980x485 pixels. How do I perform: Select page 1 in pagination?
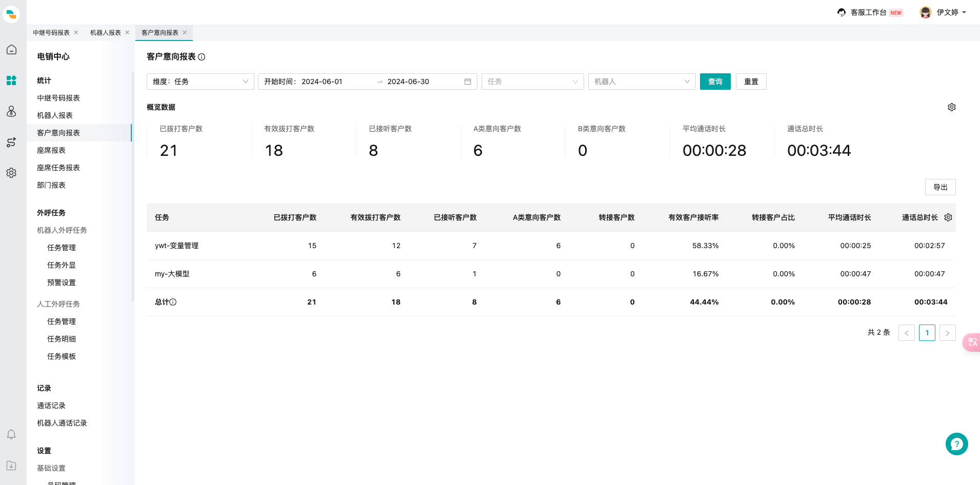(x=927, y=333)
